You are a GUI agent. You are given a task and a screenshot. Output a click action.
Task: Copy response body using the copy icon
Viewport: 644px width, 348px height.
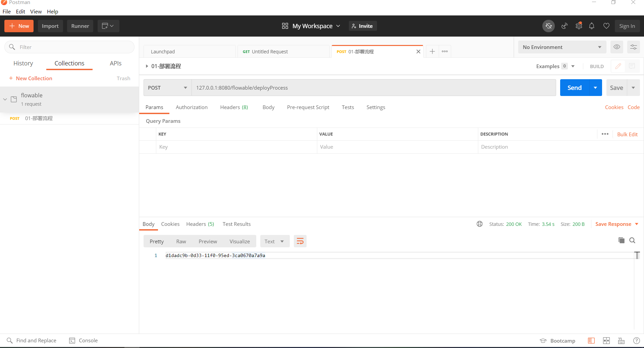point(621,240)
